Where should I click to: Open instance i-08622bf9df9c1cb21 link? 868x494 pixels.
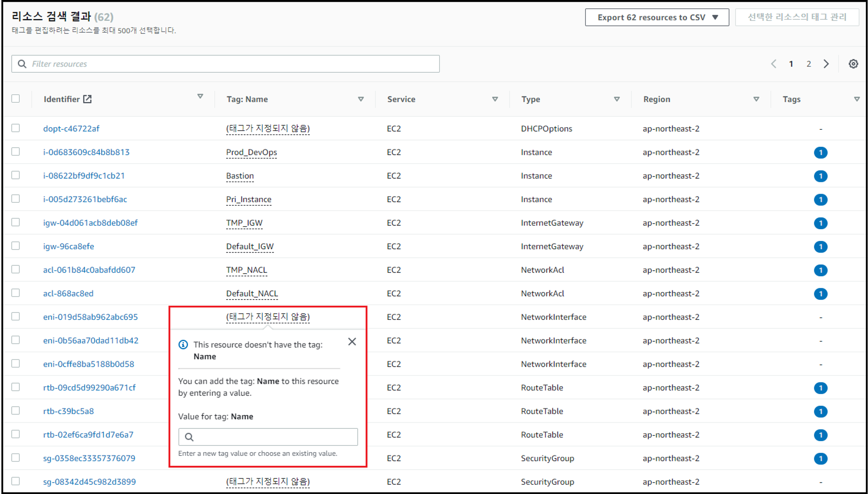coord(84,176)
